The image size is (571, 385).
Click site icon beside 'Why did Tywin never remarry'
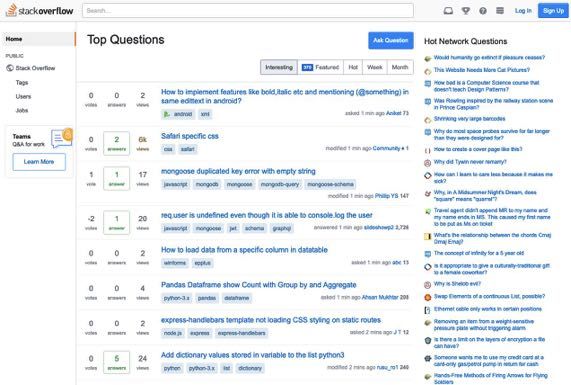(428, 163)
